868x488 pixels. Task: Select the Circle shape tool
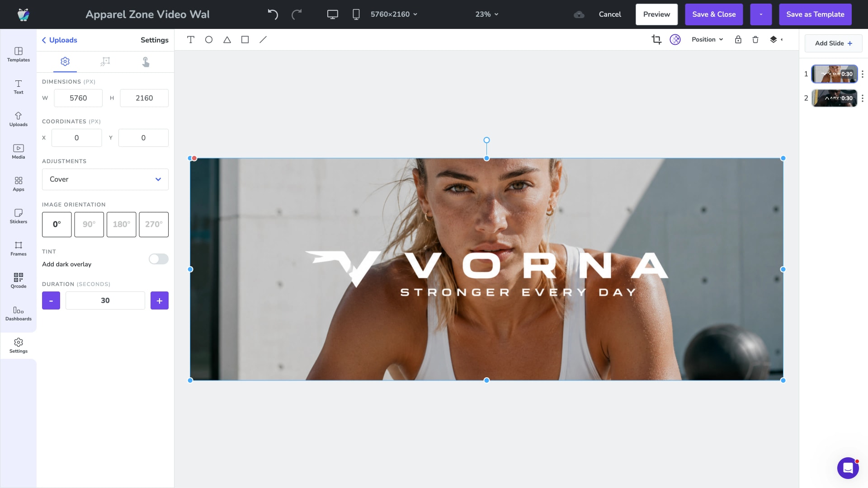coord(209,40)
